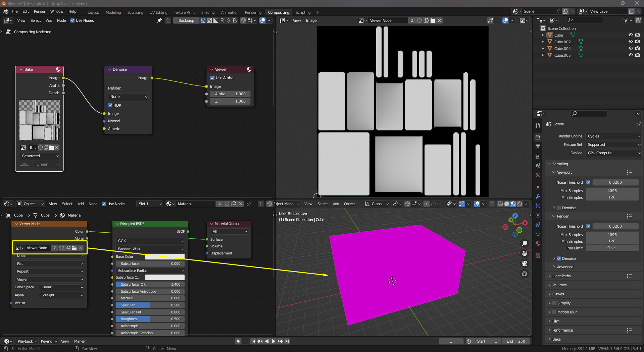Open the Render Engine dropdown showing Cycles
644x352 pixels.
point(614,136)
